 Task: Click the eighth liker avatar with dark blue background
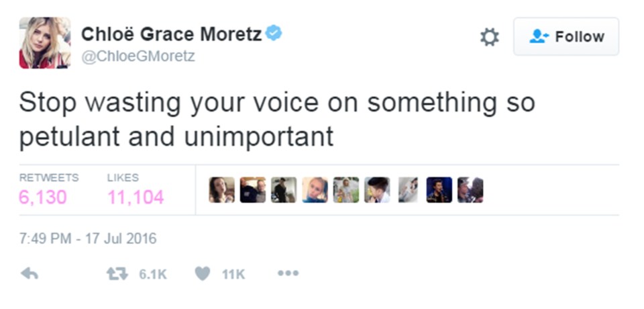(x=439, y=190)
